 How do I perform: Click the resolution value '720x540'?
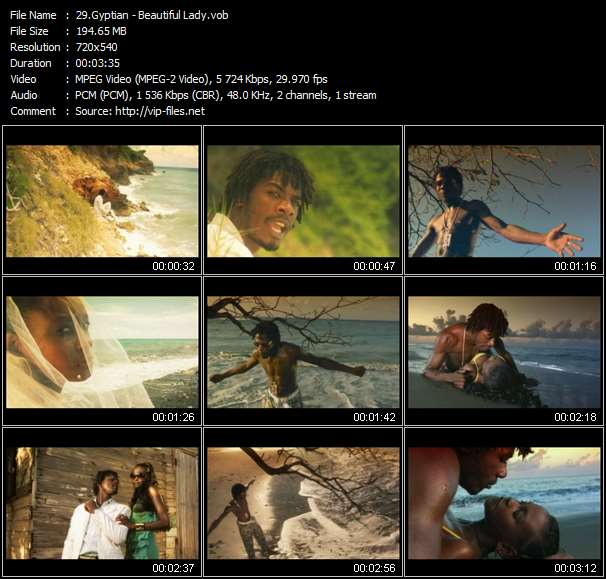(96, 47)
